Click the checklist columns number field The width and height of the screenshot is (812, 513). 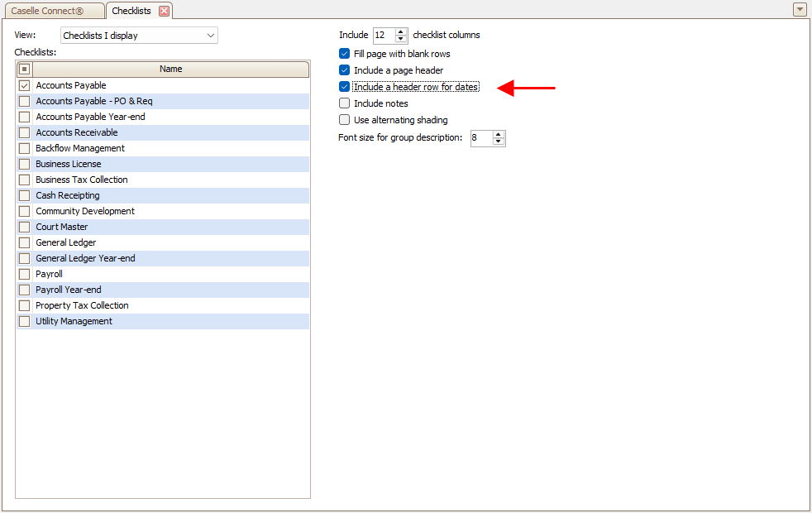[x=383, y=36]
